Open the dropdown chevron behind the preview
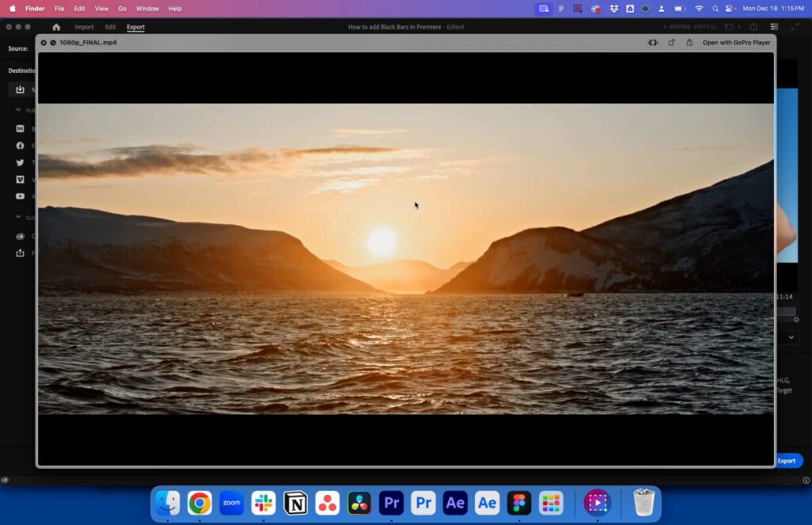 791,337
